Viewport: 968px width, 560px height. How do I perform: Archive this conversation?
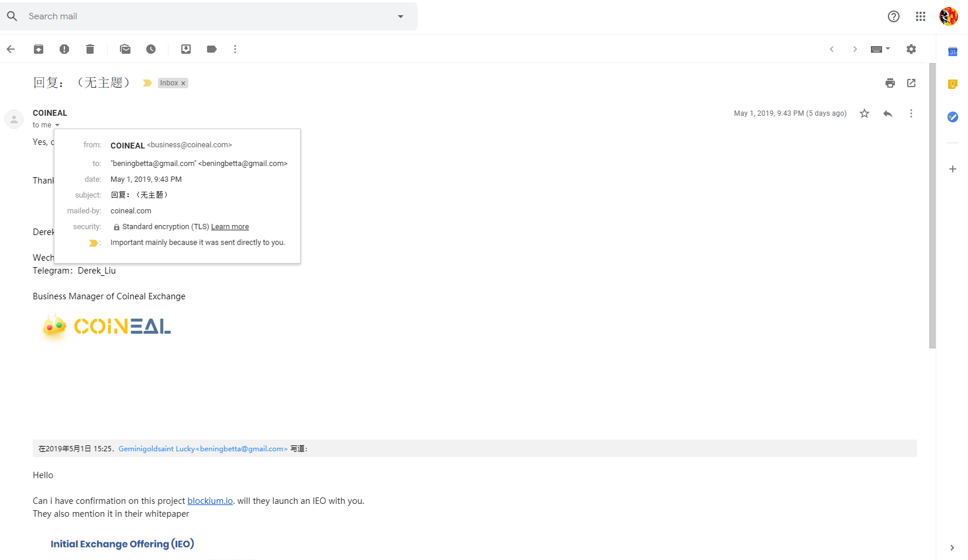click(39, 49)
